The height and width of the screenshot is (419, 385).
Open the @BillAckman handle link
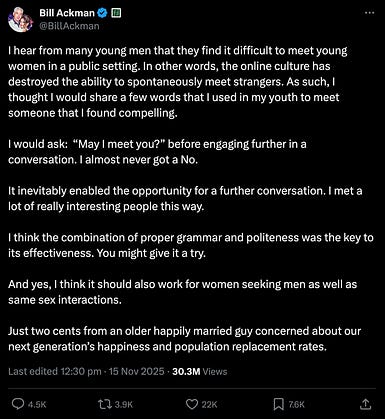pyautogui.click(x=69, y=26)
